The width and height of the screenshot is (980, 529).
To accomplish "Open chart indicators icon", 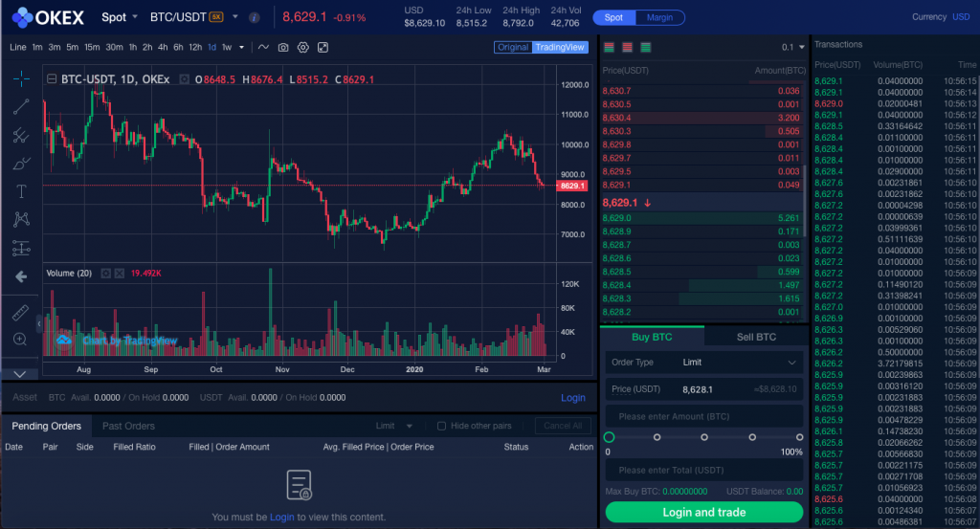I will (x=264, y=48).
